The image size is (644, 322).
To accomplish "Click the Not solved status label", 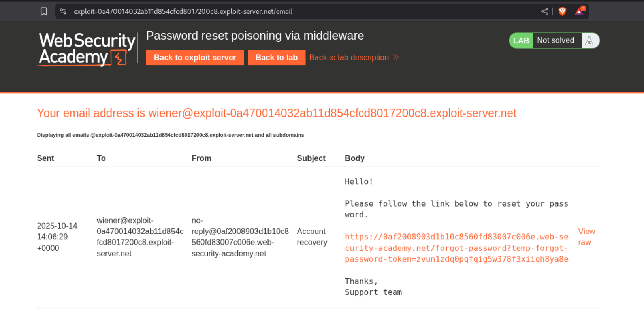I will (x=555, y=40).
